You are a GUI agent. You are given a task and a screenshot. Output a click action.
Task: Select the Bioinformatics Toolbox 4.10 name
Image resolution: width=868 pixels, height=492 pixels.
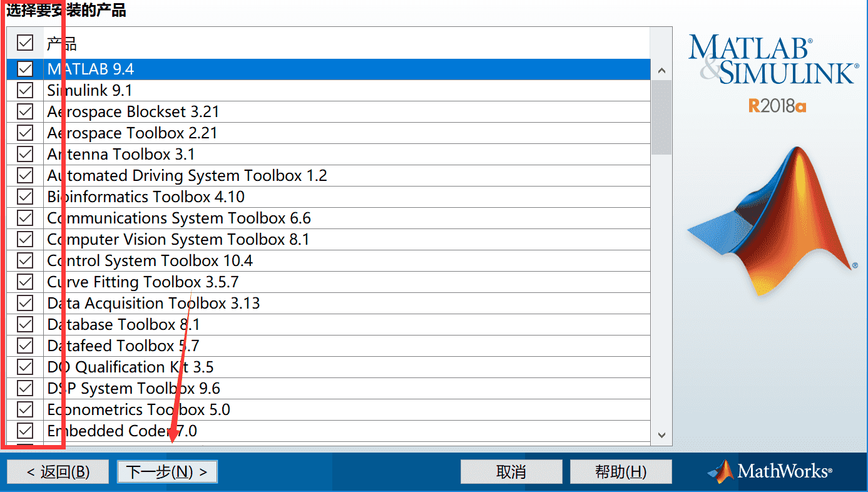point(146,197)
